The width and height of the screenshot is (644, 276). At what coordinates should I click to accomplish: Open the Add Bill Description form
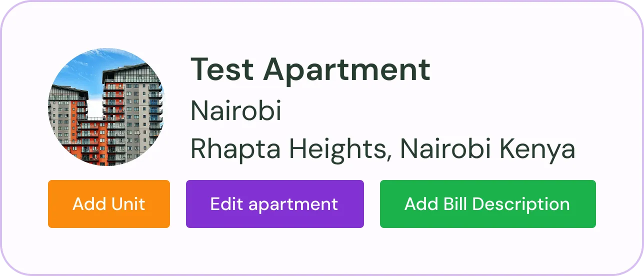pos(487,204)
